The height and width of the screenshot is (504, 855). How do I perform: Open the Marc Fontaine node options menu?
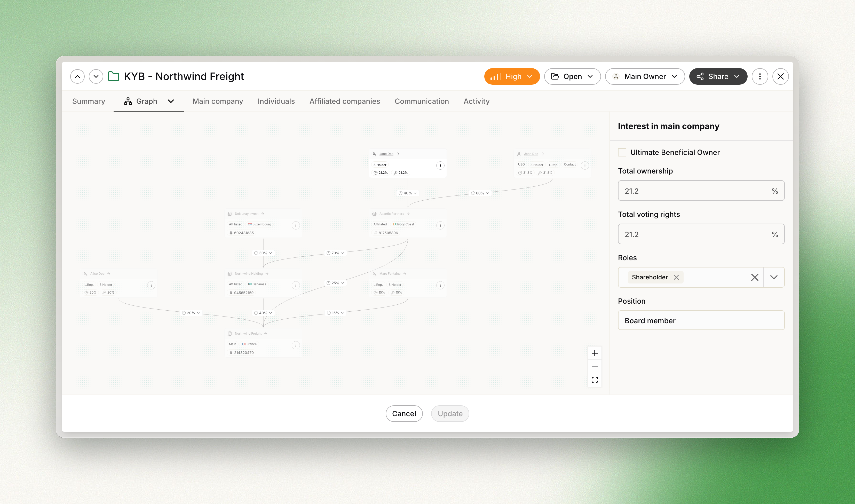pos(440,285)
